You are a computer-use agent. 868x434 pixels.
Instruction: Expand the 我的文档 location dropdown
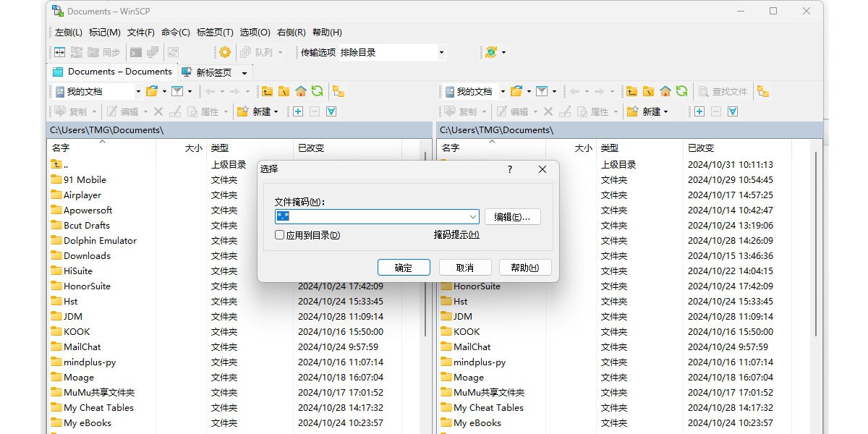click(x=138, y=91)
